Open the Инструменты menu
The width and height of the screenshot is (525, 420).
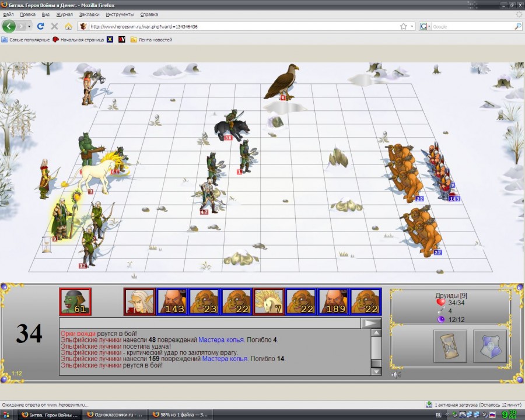click(120, 15)
